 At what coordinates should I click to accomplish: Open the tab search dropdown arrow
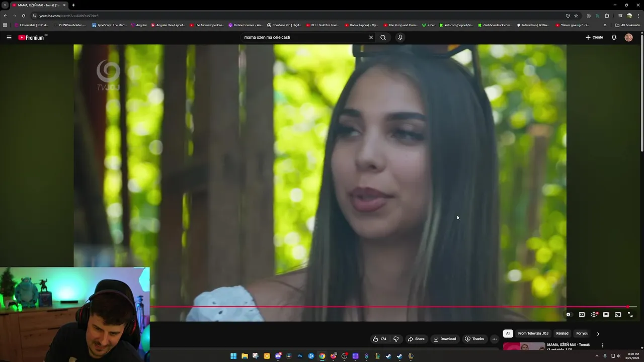click(x=5, y=5)
